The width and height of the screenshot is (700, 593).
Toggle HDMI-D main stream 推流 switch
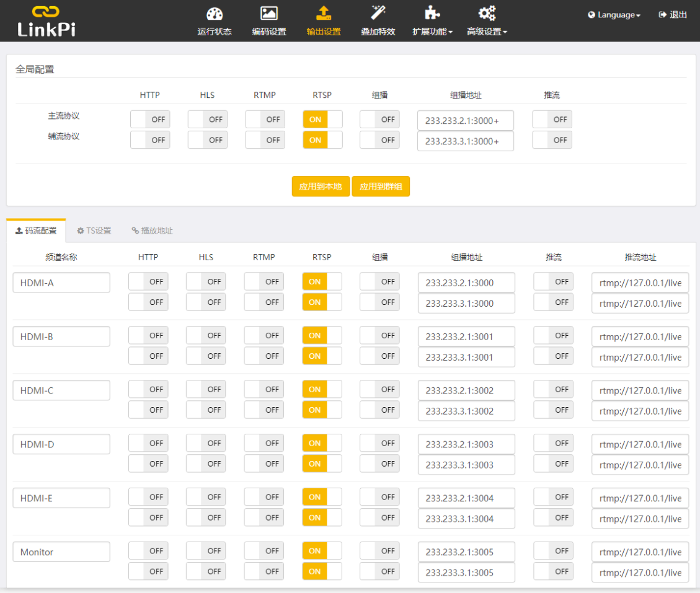(x=554, y=443)
